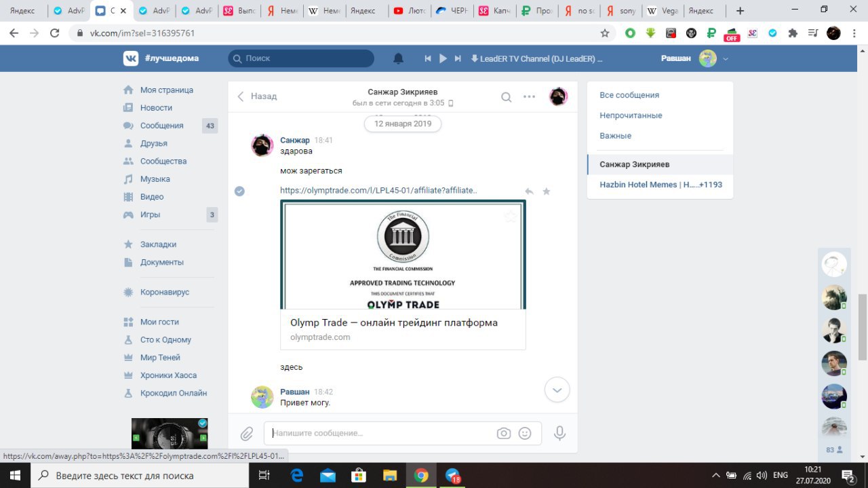Reload the page in Chrome
Screen dimensions: 868x488
[56, 33]
